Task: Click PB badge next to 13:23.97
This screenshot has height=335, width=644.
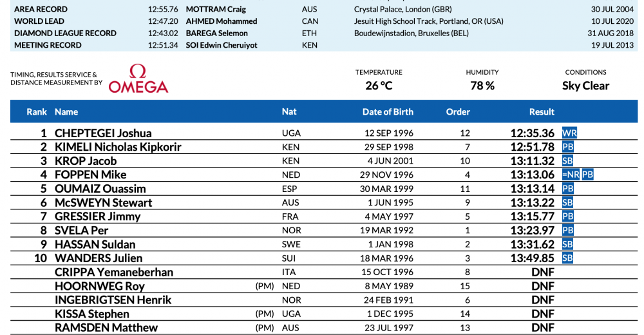Action: [567, 230]
